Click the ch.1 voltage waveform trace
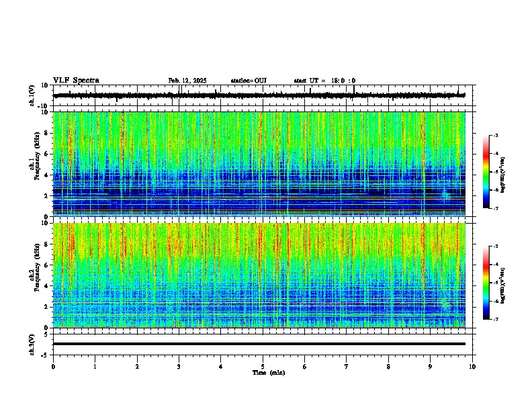 click(x=259, y=95)
